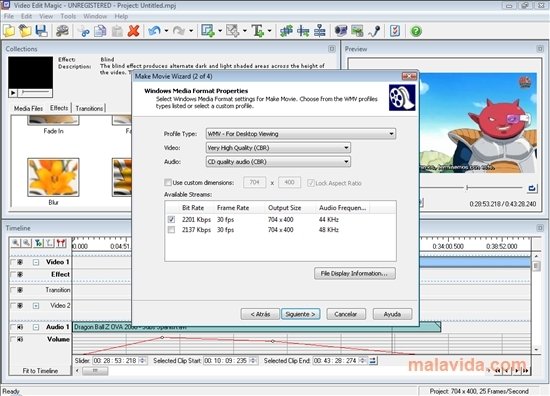Viewport: 550px width, 396px height.
Task: Click the Ayuda button
Action: pyautogui.click(x=392, y=314)
